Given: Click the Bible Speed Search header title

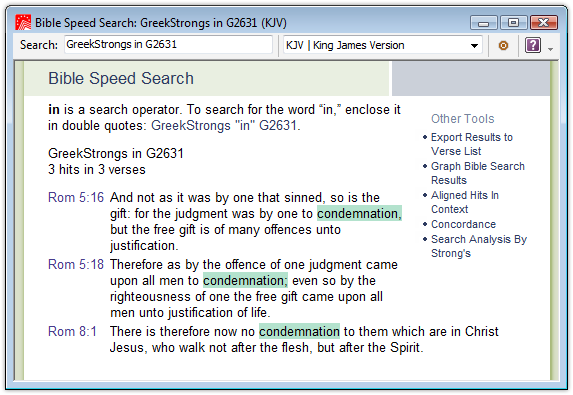Looking at the screenshot, I should [121, 78].
